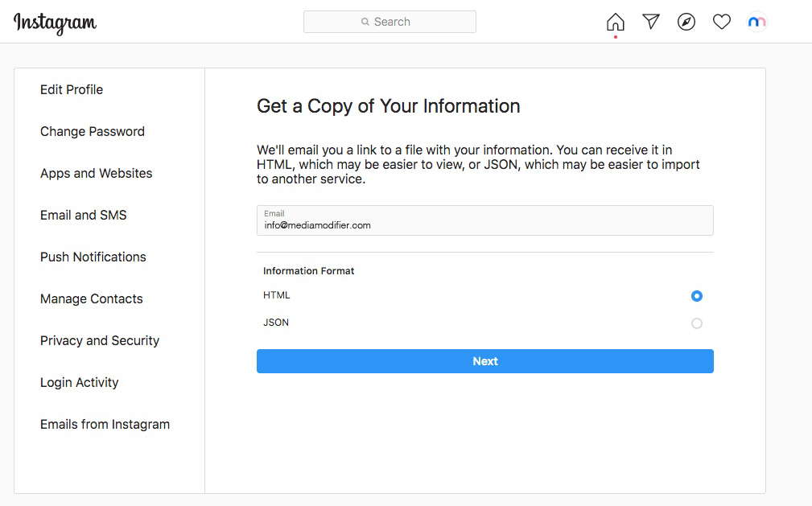Open Manage Contacts settings
The image size is (812, 506).
tap(91, 298)
